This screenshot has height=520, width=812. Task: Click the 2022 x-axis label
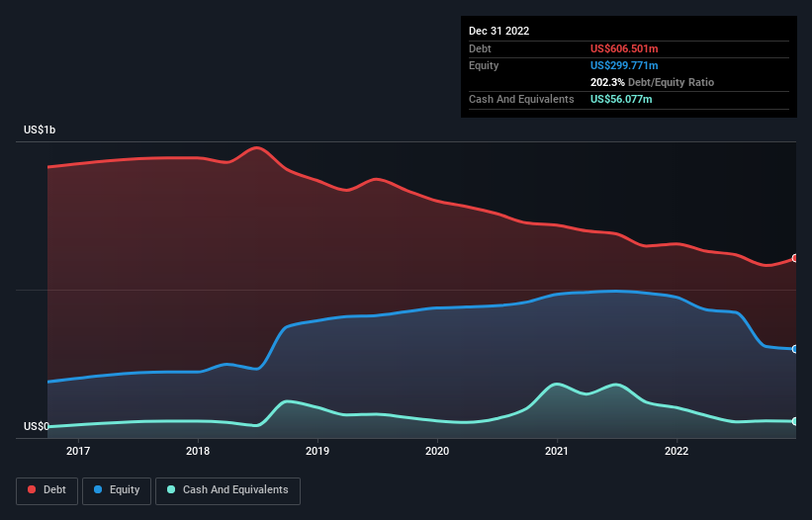click(x=677, y=451)
